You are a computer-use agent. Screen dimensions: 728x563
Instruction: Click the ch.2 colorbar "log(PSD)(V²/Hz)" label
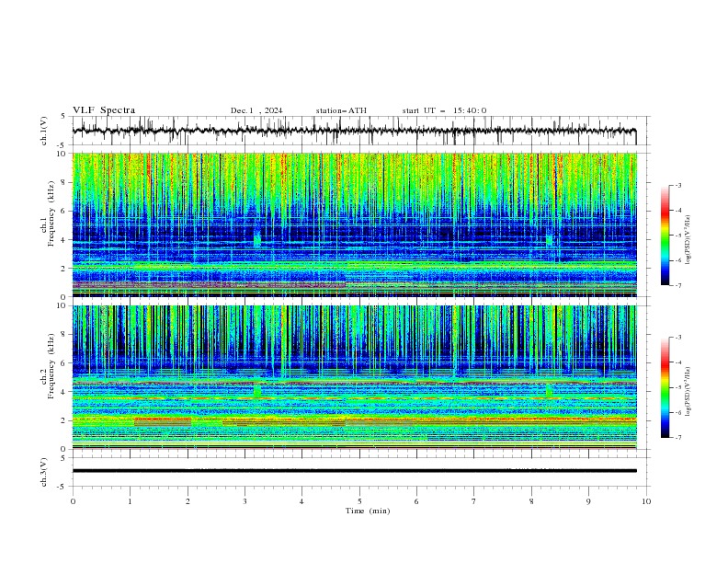click(x=688, y=392)
